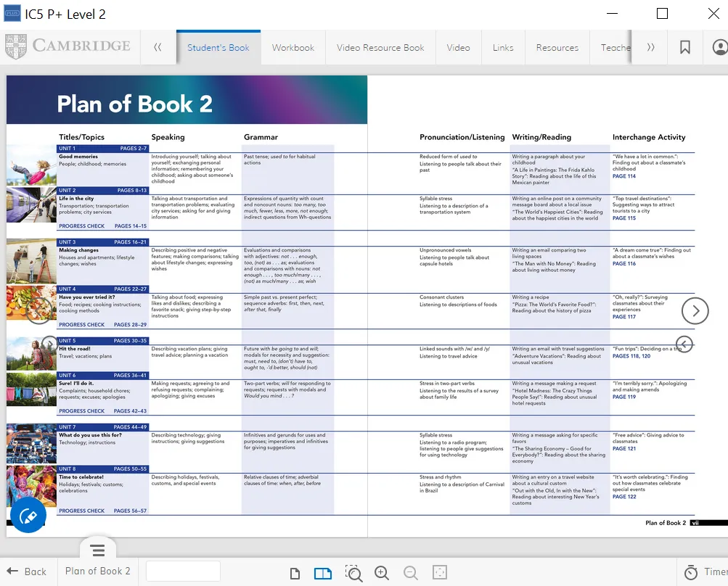Click the page number input field
The width and height of the screenshot is (728, 586).
click(x=183, y=571)
